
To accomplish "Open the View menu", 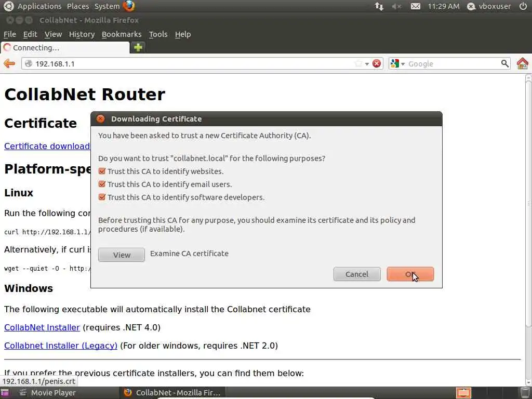I will point(54,34).
